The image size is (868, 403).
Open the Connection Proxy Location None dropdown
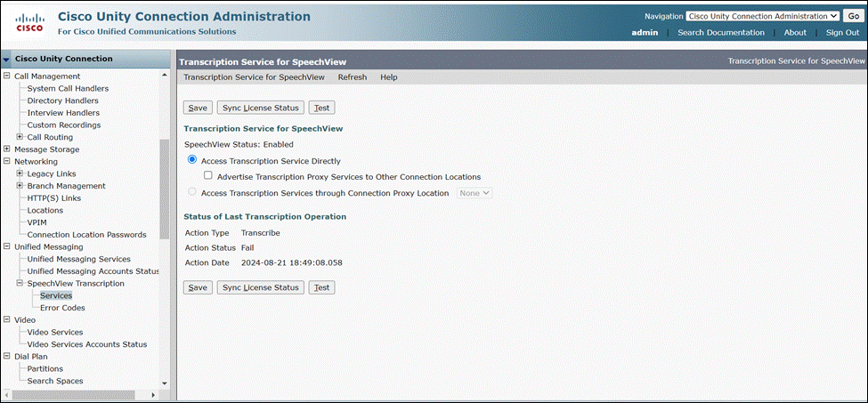475,193
